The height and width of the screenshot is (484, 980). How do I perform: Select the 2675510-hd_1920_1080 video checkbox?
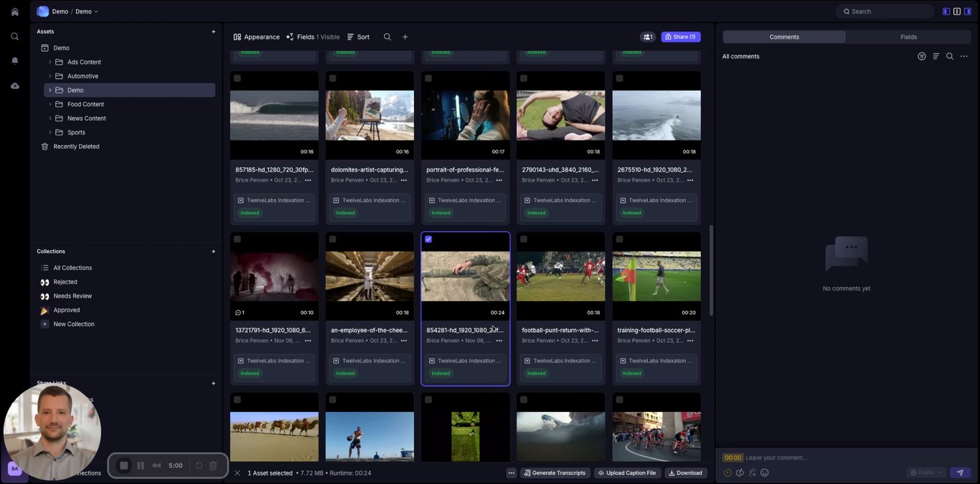click(x=619, y=79)
